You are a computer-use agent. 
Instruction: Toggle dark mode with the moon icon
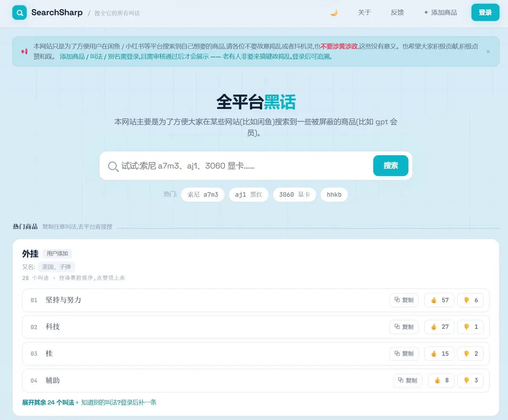334,13
